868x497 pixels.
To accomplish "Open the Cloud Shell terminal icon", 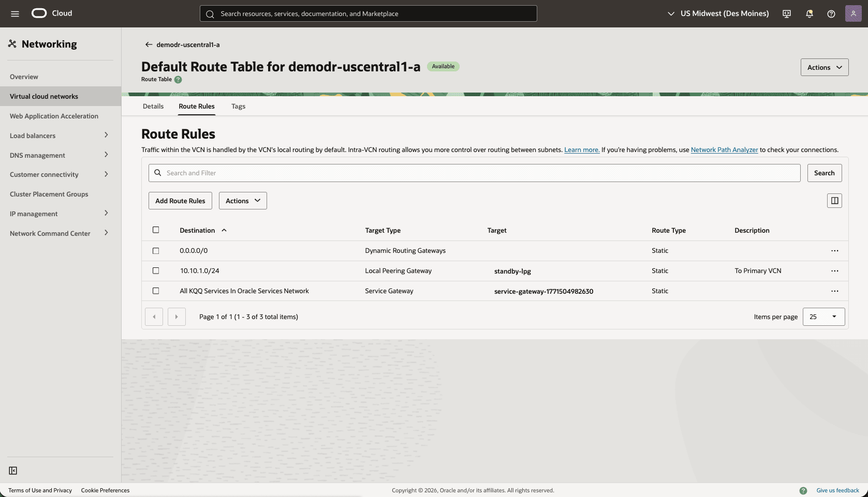I will [x=786, y=13].
